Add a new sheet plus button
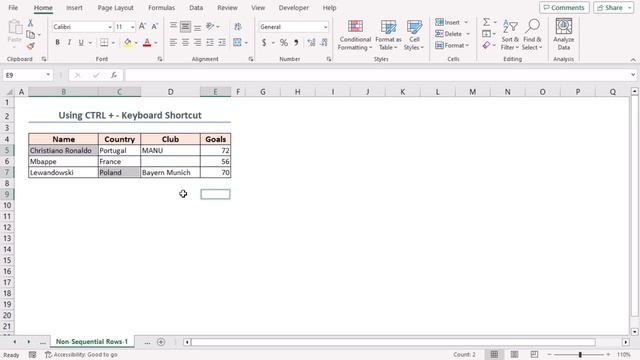The image size is (640, 360). 161,342
